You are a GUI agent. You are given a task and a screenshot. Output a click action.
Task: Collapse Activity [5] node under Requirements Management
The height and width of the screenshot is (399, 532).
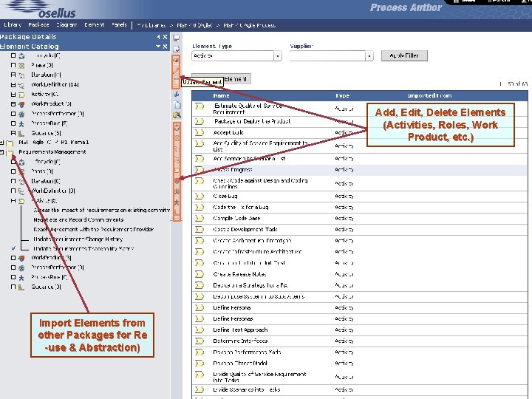pos(13,200)
